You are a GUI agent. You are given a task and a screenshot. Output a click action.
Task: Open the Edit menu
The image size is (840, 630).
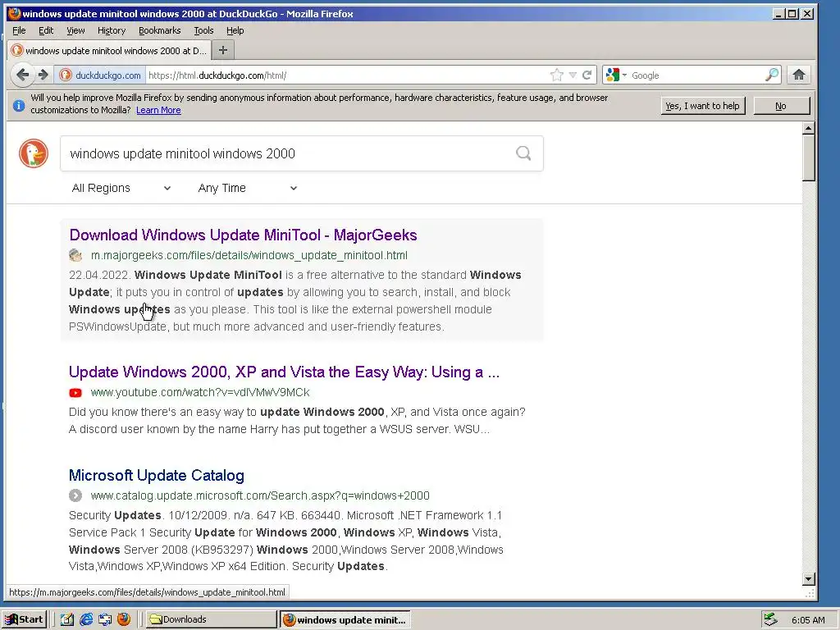46,30
